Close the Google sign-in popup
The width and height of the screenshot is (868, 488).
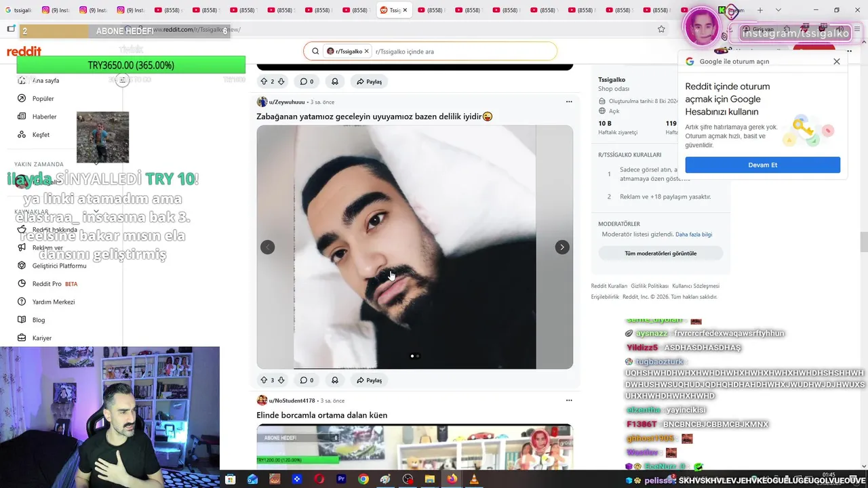coord(836,61)
